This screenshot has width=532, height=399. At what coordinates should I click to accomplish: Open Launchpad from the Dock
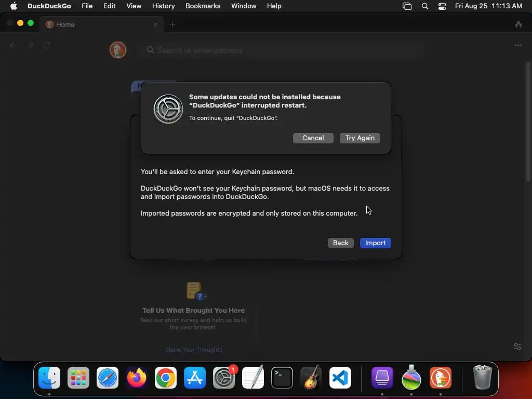pos(78,378)
